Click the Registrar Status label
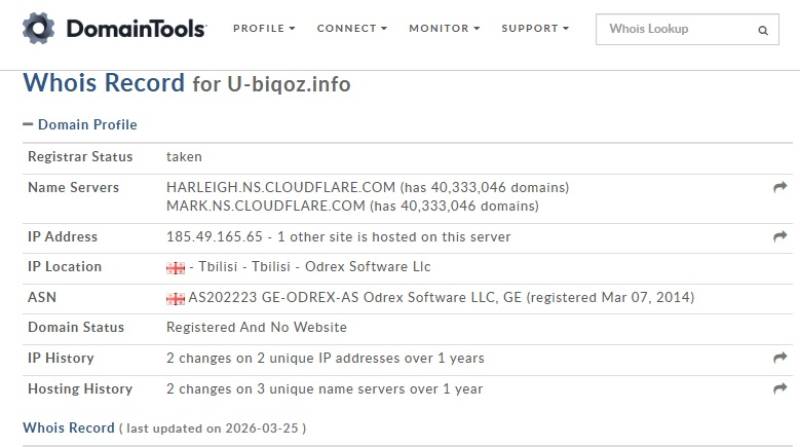This screenshot has width=800, height=447. pyautogui.click(x=80, y=157)
